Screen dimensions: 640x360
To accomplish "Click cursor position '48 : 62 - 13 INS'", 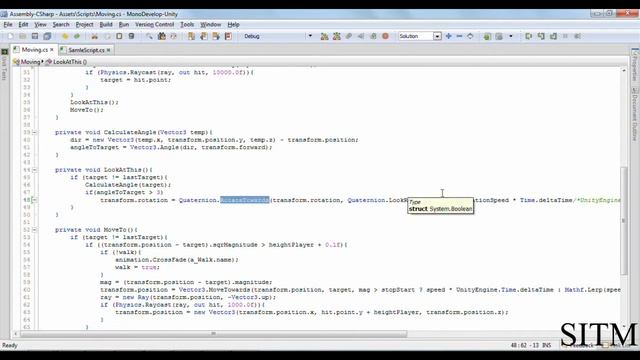I will click(x=531, y=345).
